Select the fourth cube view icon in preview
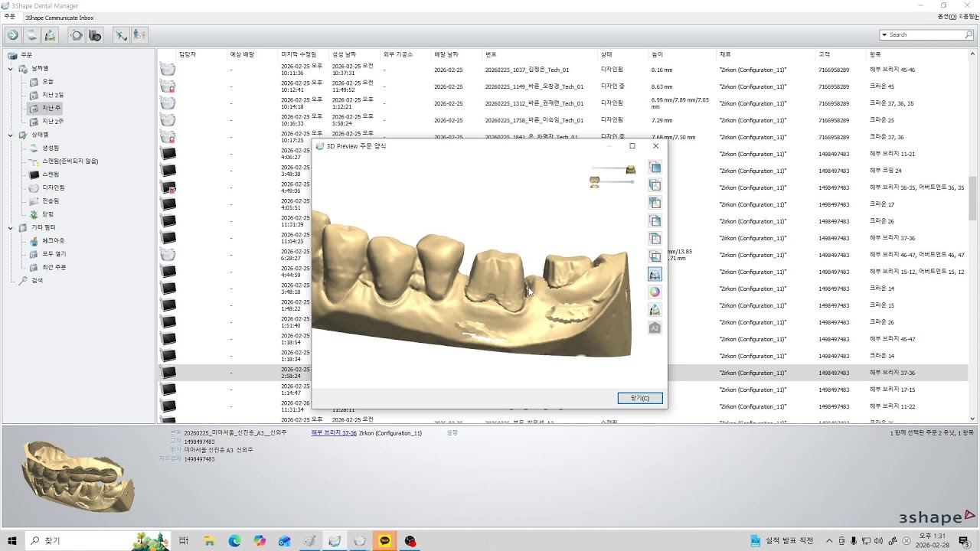980x551 pixels. coord(655,220)
